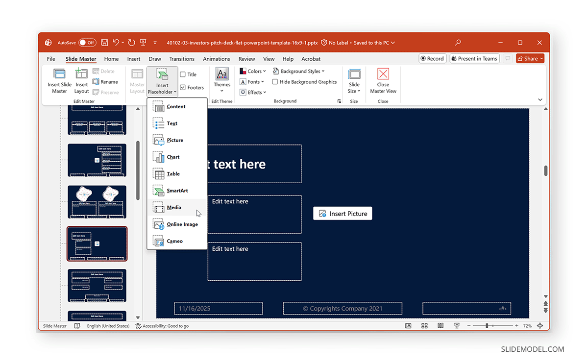
Task: Open the Slide Size dropdown
Action: pos(354,80)
